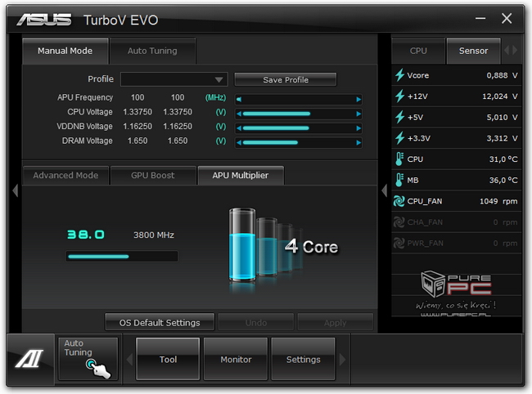This screenshot has height=394, width=532.
Task: Click the Vcore 0,888 V reading
Action: pos(503,75)
